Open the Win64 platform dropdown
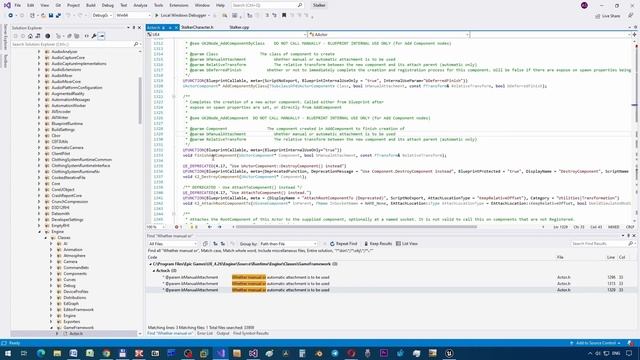 [133, 15]
